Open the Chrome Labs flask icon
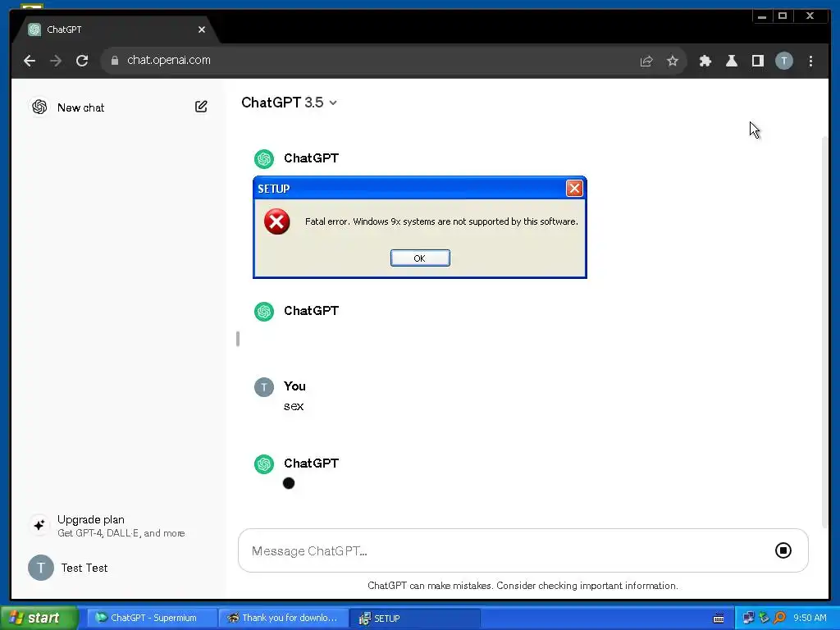The width and height of the screenshot is (840, 630). click(732, 61)
